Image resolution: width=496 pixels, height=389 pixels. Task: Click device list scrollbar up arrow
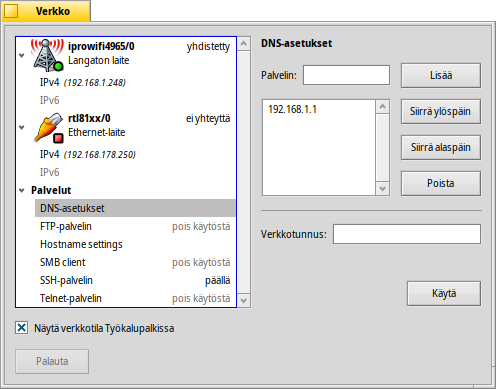(x=244, y=44)
